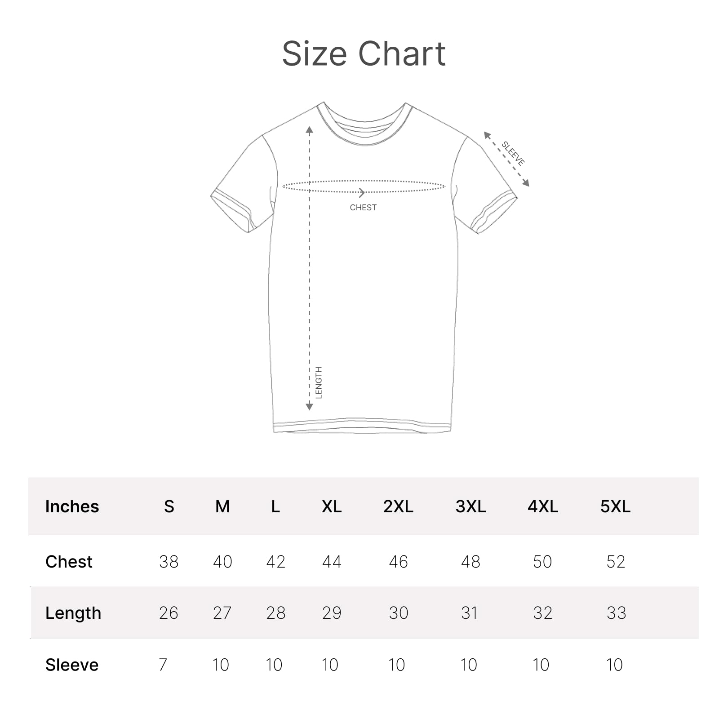Screen dimensions: 728x728
Task: Click the top arrowhead of length line
Action: tap(309, 130)
